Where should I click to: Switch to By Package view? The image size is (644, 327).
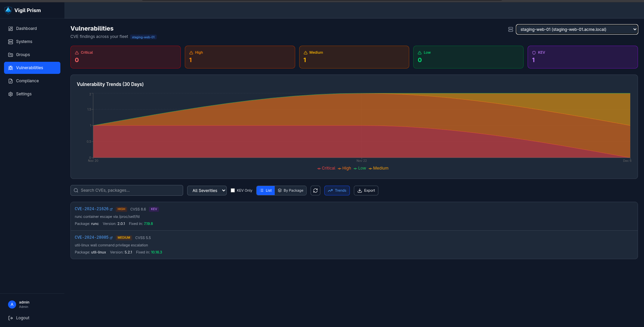coord(290,191)
